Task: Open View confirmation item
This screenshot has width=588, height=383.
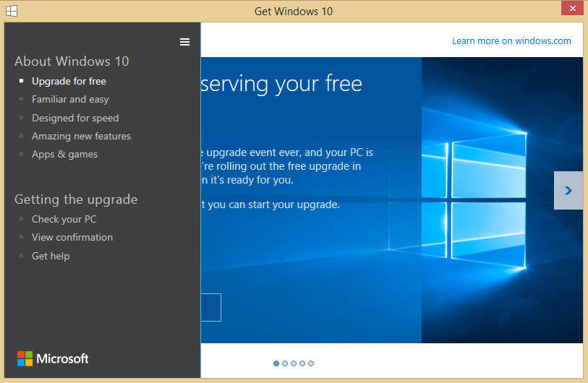Action: coord(72,237)
